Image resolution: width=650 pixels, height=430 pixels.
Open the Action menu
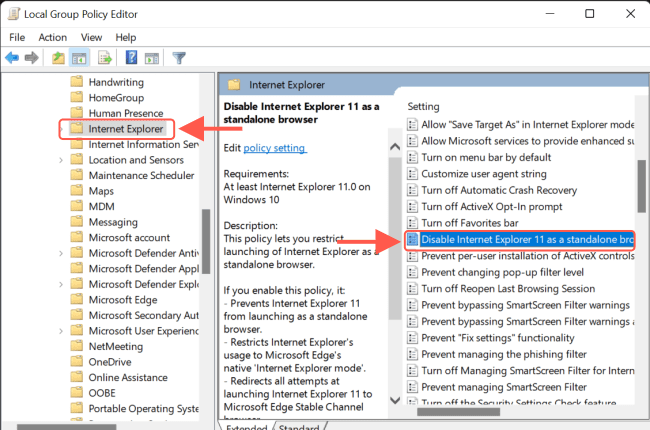click(x=53, y=37)
